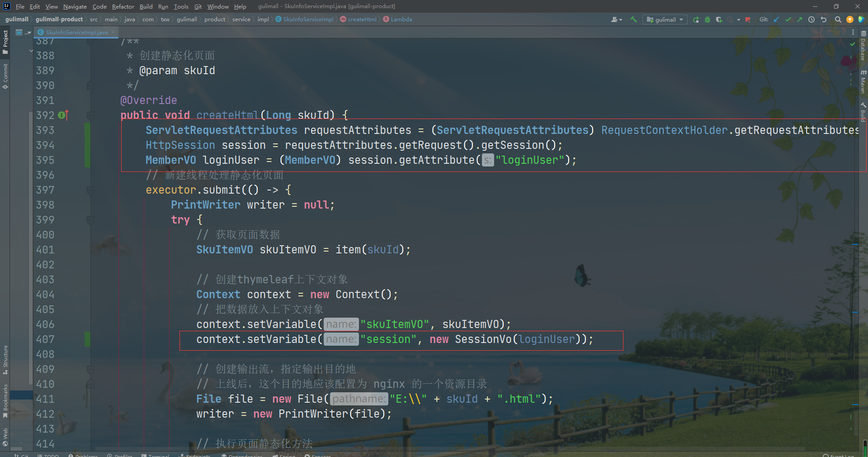Viewport: 868px width, 457px height.
Task: Toggle the Project tool window
Action: tap(5, 41)
